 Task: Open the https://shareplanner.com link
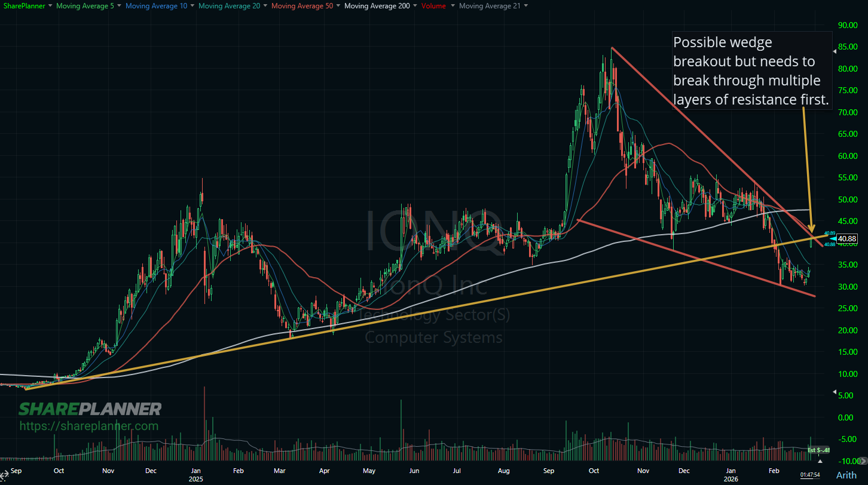point(88,426)
